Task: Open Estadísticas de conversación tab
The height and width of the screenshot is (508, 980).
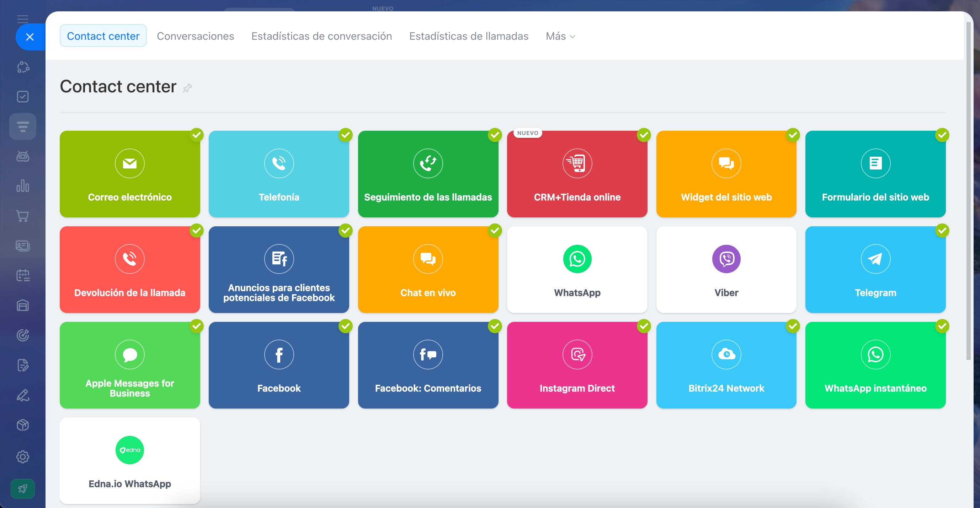Action: [x=321, y=36]
